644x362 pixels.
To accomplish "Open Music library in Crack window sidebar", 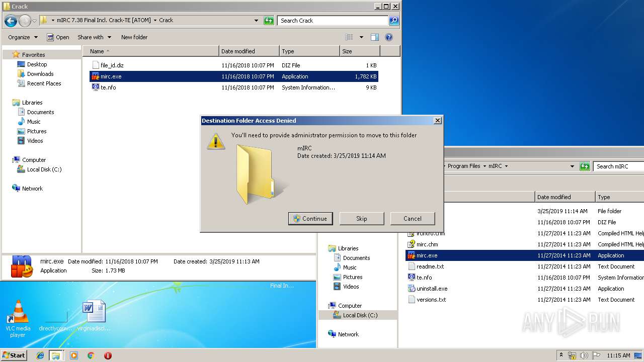I will tap(34, 122).
